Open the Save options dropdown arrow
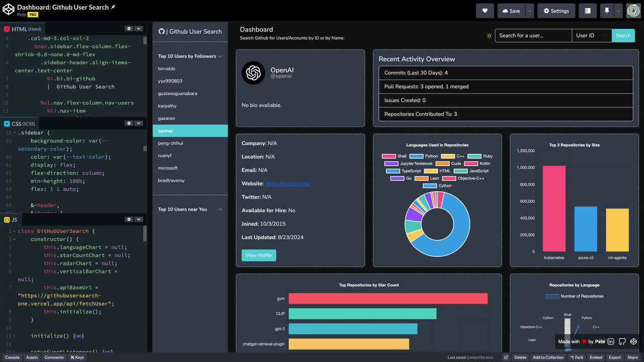This screenshot has width=644, height=362. (529, 11)
